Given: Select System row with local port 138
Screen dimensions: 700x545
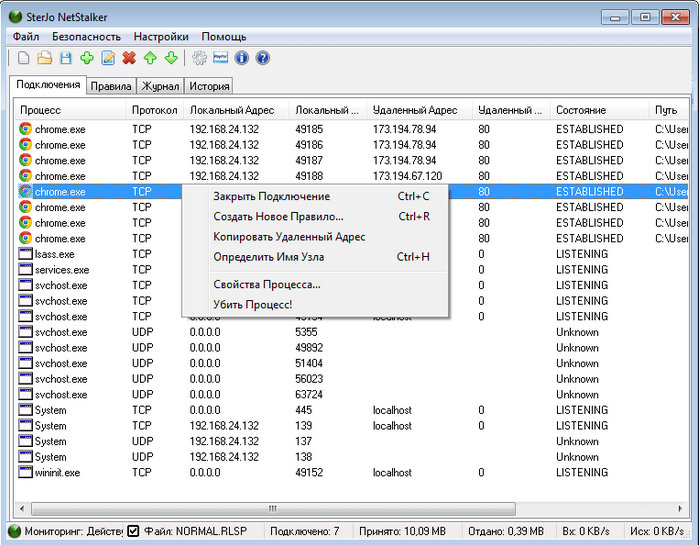Looking at the screenshot, I should click(x=352, y=457).
